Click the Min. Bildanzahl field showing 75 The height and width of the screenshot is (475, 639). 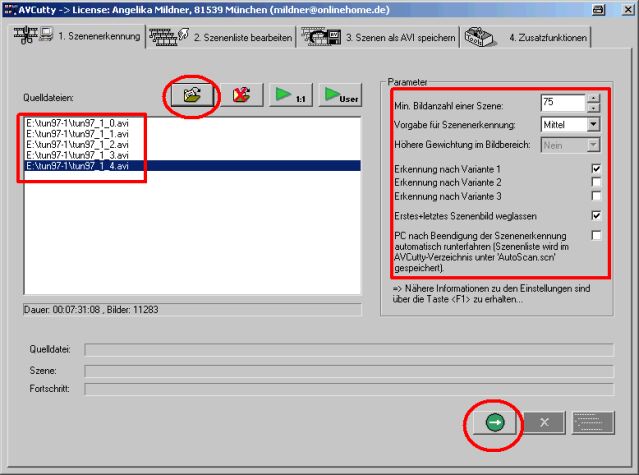pos(563,103)
